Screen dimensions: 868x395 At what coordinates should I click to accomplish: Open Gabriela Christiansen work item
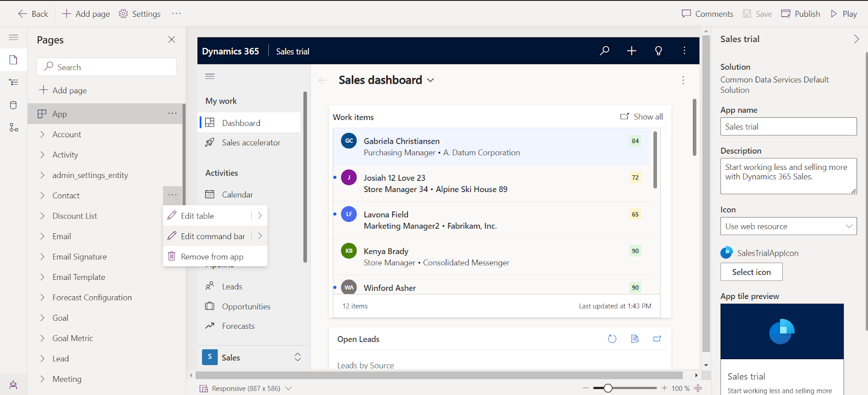[492, 146]
